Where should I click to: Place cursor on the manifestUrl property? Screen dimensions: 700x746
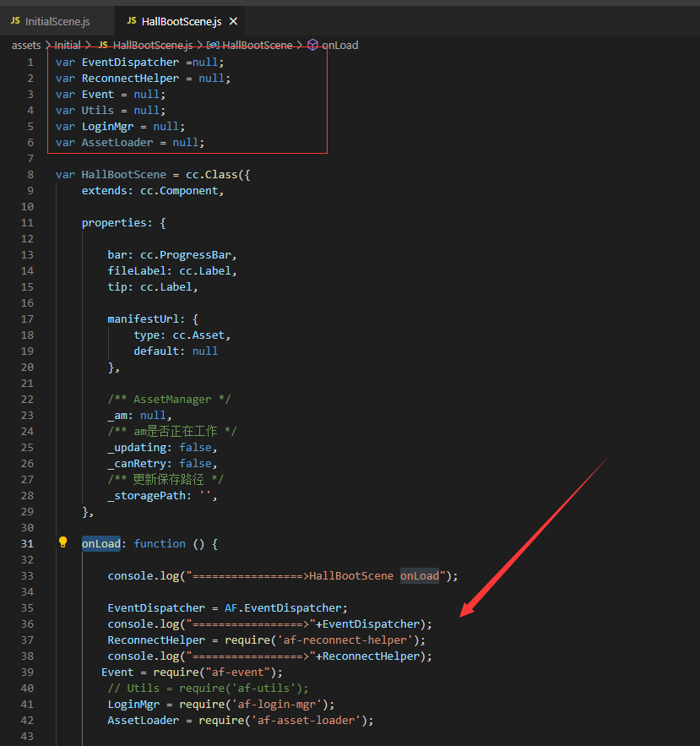tap(140, 319)
